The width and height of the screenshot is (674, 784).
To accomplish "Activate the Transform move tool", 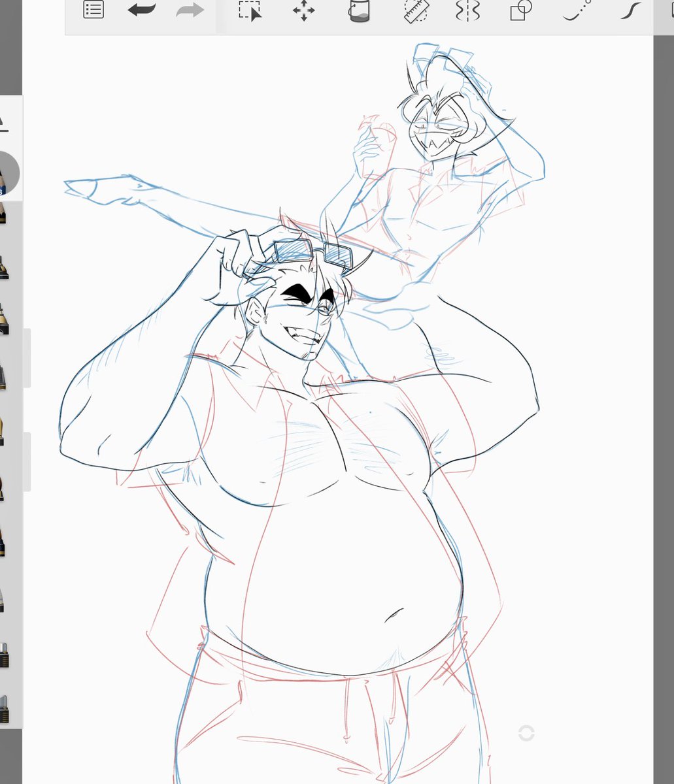I will click(304, 11).
